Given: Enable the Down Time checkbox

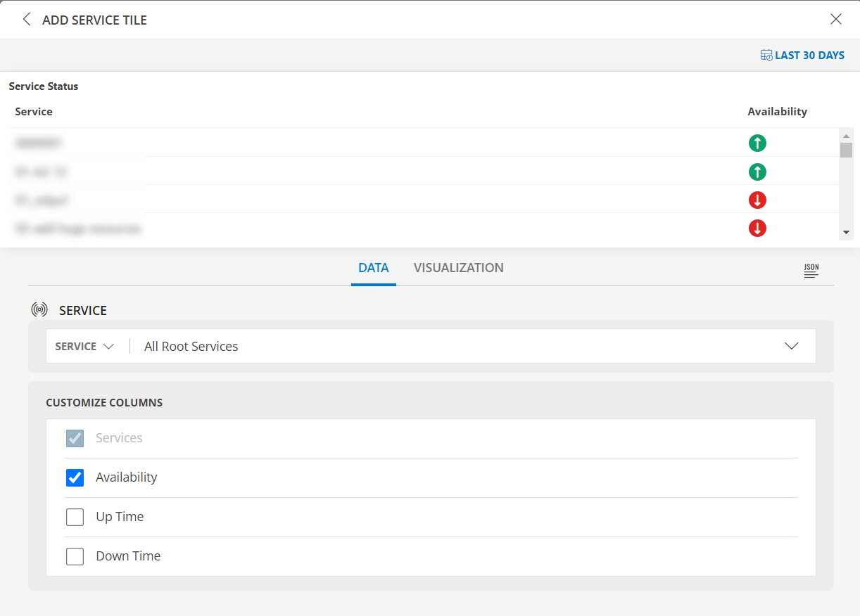Looking at the screenshot, I should point(75,556).
